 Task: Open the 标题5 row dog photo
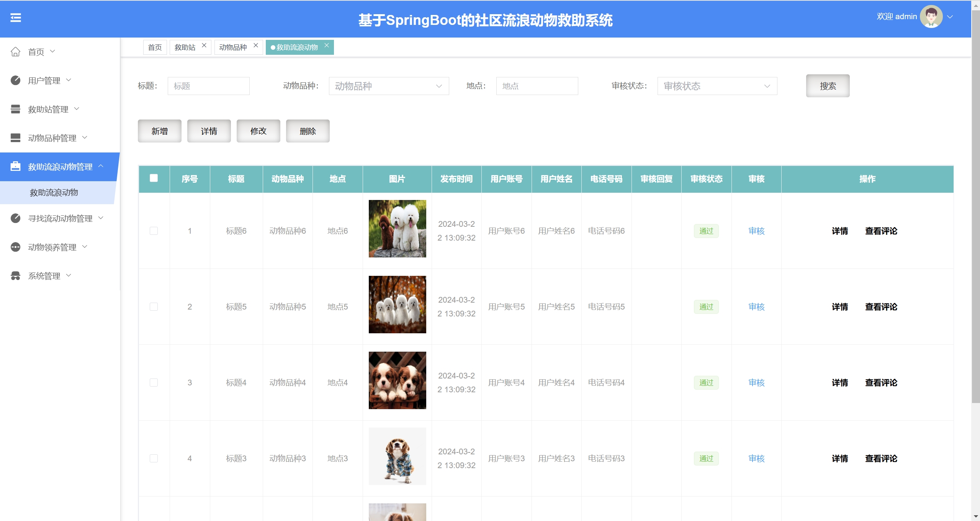[398, 305]
